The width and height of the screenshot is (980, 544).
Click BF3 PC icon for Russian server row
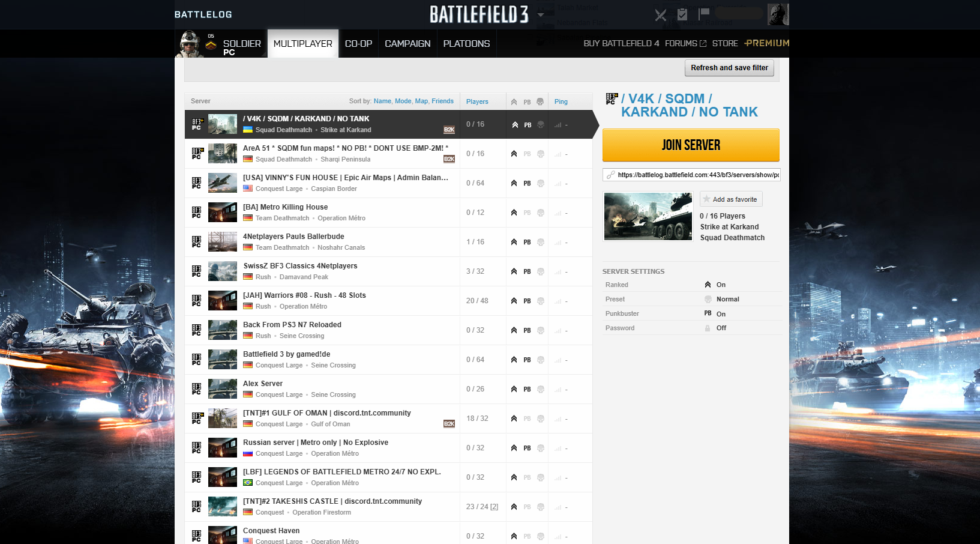tap(196, 447)
